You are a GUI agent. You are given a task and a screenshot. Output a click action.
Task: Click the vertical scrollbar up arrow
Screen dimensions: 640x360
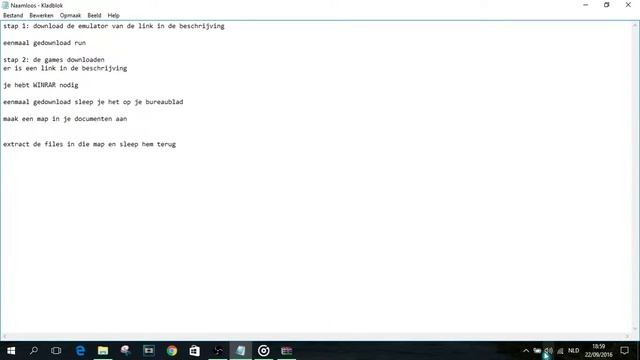[636, 25]
